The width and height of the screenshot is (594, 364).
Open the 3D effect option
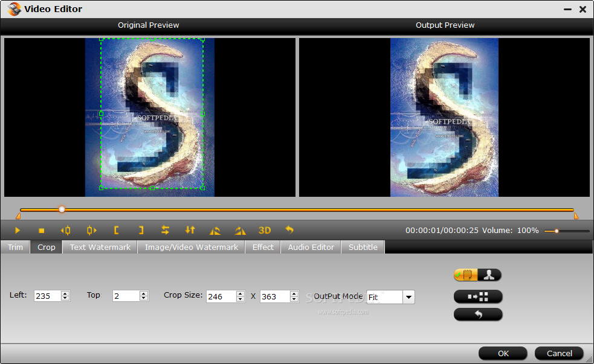click(x=265, y=230)
